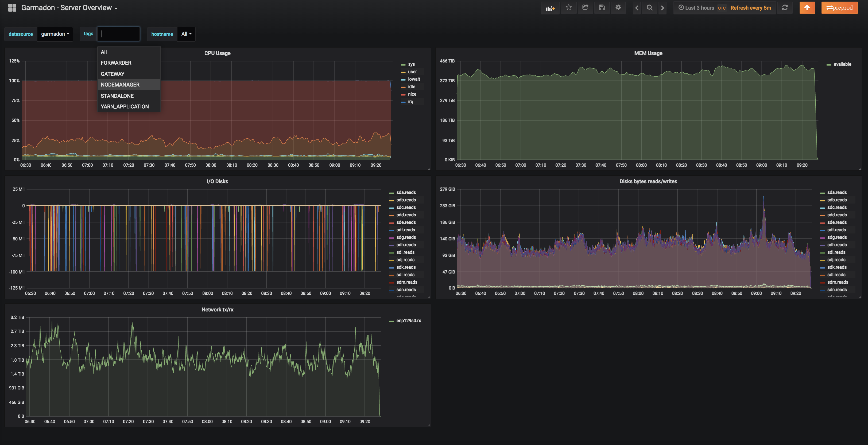Open the share dashboard icon
The image size is (868, 445).
tap(585, 7)
